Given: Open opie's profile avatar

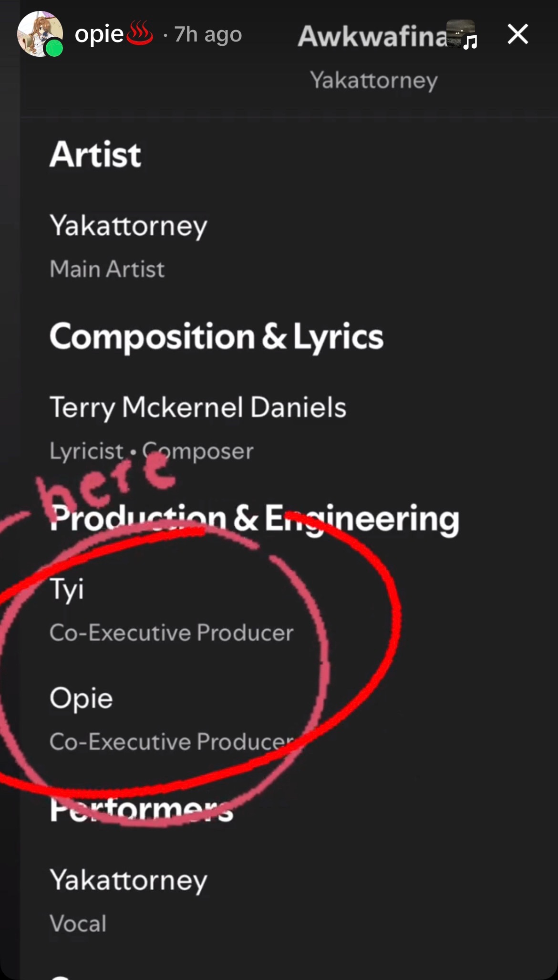Looking at the screenshot, I should pos(40,34).
